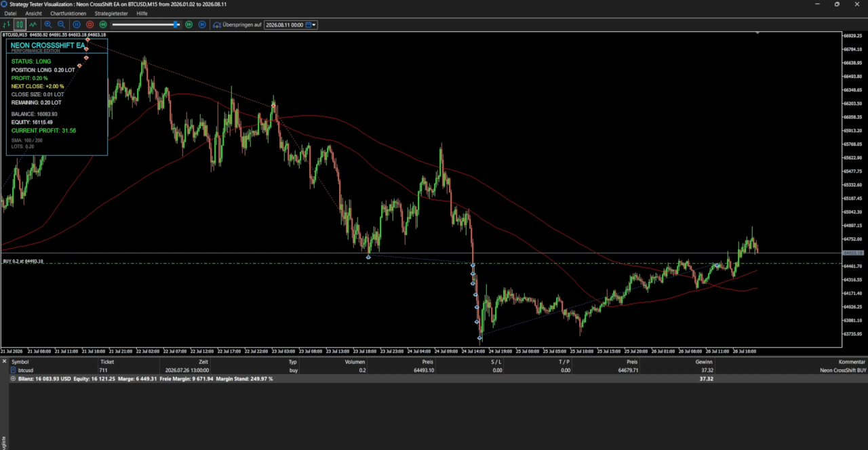The height and width of the screenshot is (450, 868).
Task: Open the Ansicht menu
Action: (x=33, y=14)
